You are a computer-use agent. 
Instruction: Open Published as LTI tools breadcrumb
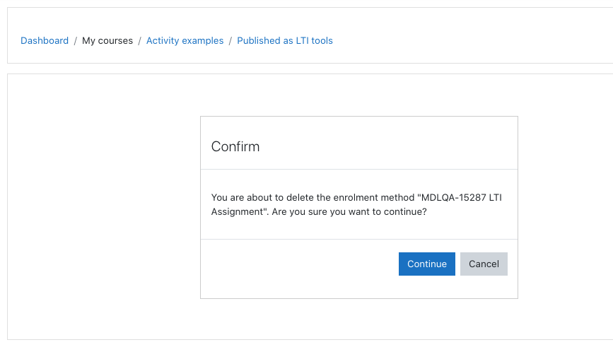pos(285,41)
